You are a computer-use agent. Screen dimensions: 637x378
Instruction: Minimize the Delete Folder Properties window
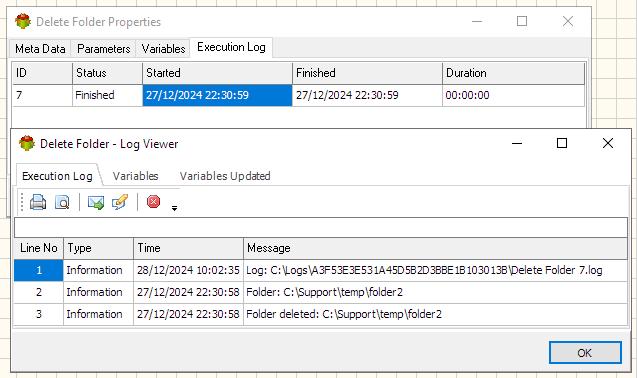(477, 21)
